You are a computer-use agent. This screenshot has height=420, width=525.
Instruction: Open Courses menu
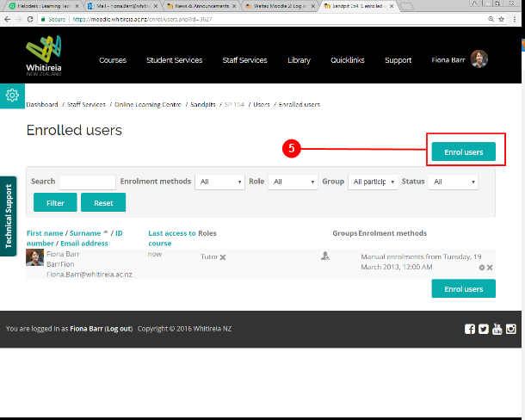click(x=113, y=60)
